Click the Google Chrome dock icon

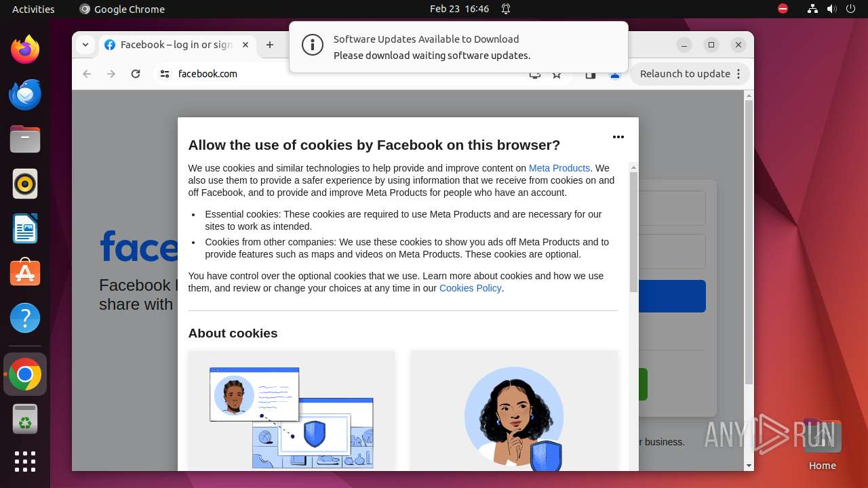coord(25,374)
